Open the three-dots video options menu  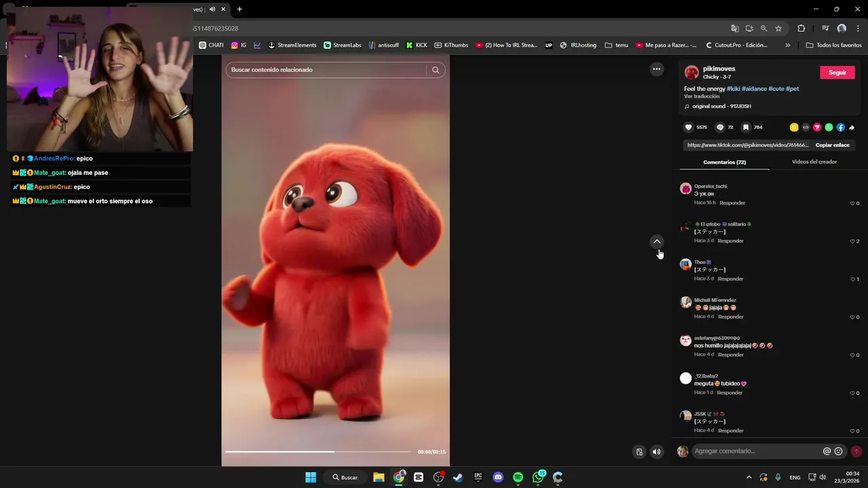pos(656,69)
